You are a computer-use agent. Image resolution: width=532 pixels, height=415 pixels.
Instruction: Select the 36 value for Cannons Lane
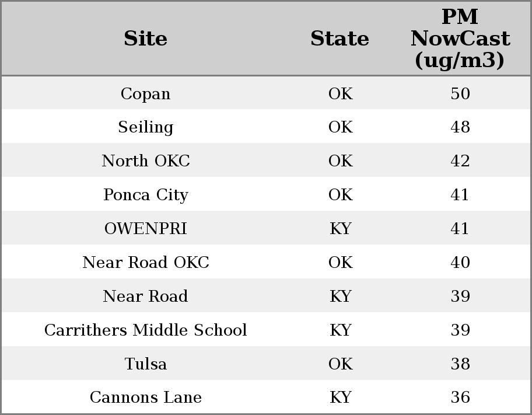460,397
